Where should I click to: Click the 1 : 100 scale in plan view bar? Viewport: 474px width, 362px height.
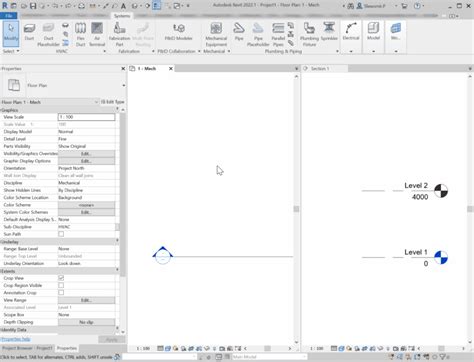tap(143, 348)
